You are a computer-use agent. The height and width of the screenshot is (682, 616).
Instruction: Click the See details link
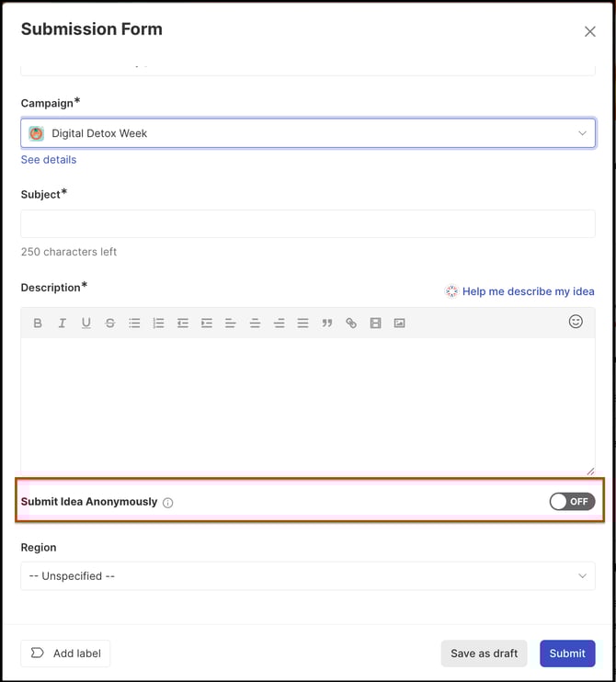[49, 160]
